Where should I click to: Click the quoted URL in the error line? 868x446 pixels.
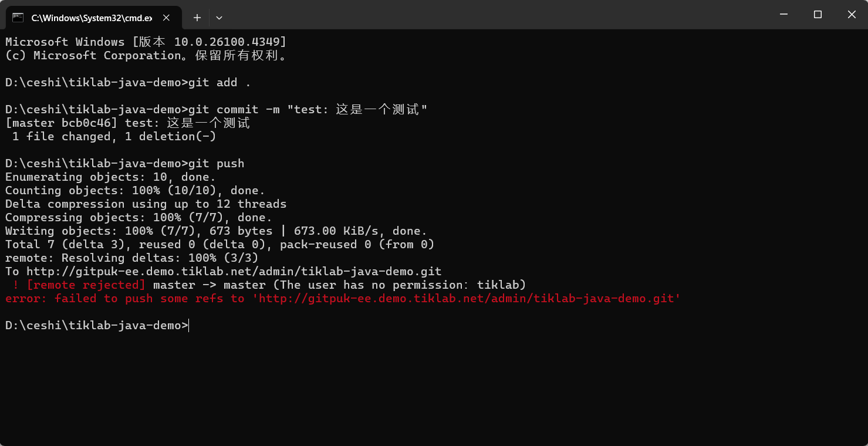[x=467, y=299]
